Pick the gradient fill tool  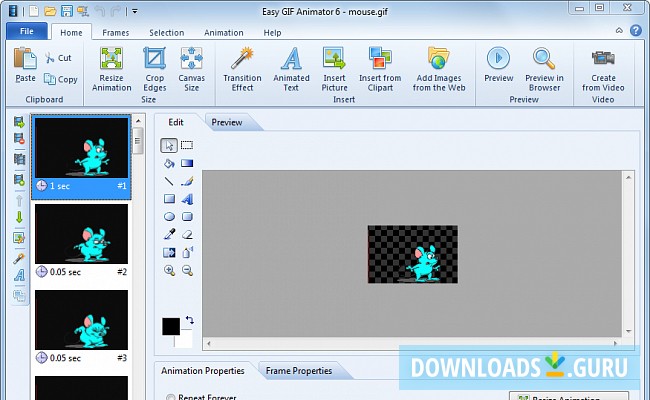tap(187, 163)
